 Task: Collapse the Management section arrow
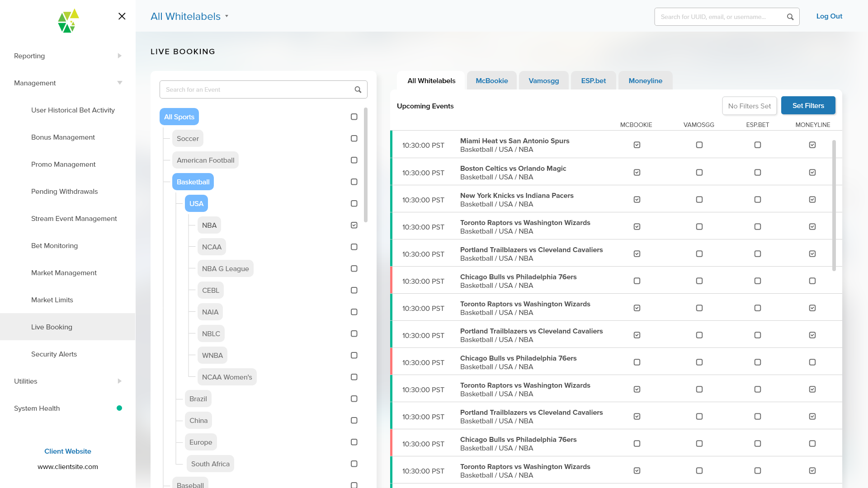click(119, 83)
